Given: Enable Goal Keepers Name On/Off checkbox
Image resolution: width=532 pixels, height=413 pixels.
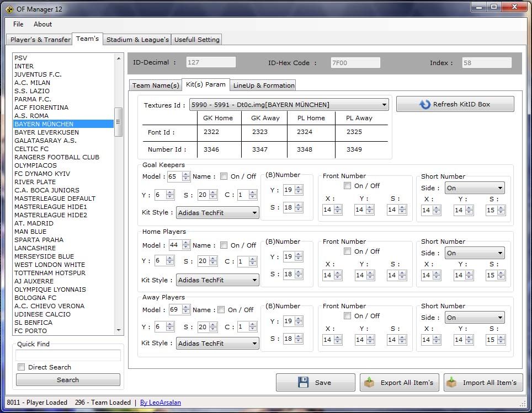Looking at the screenshot, I should pyautogui.click(x=224, y=176).
